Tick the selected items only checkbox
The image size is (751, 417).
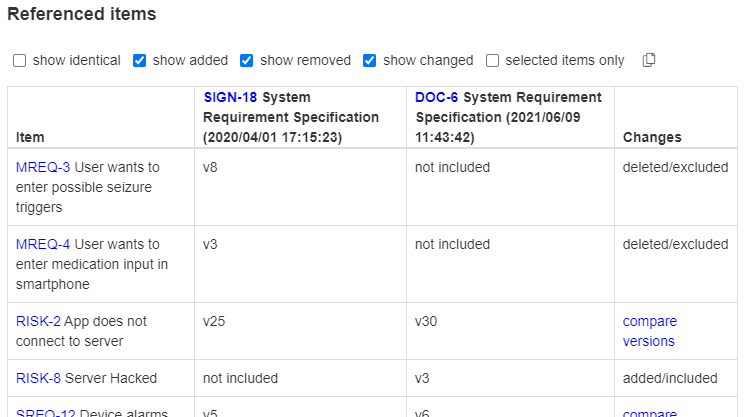492,61
